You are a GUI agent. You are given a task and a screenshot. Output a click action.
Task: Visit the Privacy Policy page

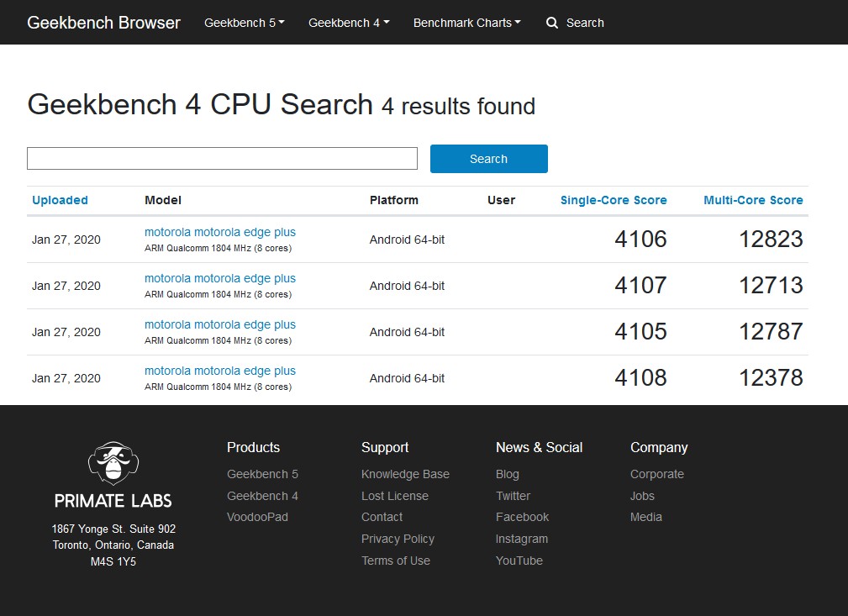coord(398,539)
